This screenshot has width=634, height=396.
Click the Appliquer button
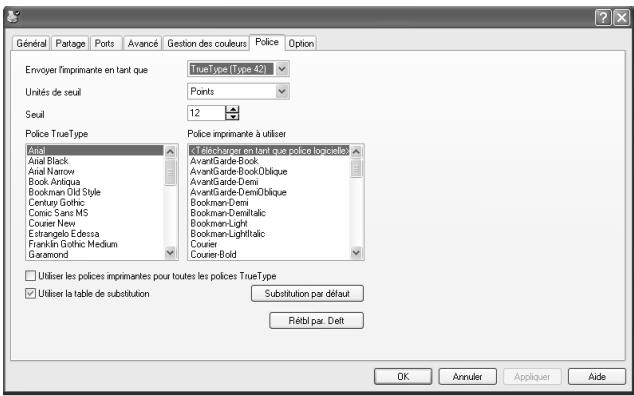click(x=532, y=377)
